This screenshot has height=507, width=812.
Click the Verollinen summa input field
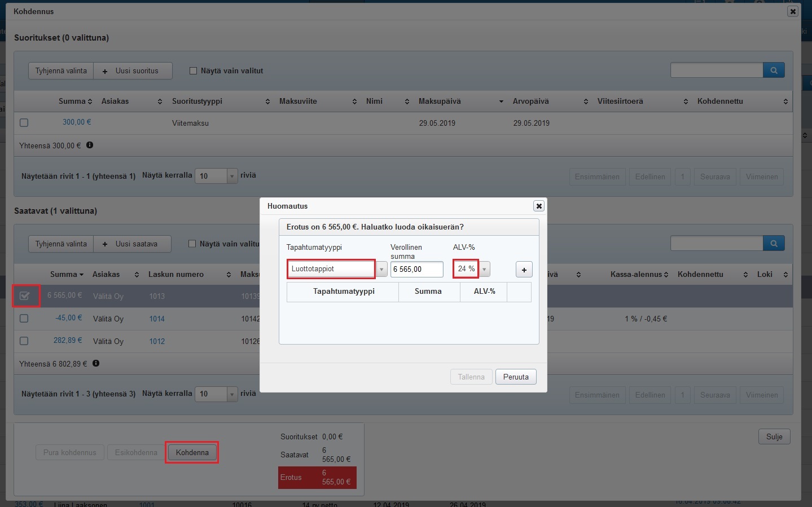(416, 270)
